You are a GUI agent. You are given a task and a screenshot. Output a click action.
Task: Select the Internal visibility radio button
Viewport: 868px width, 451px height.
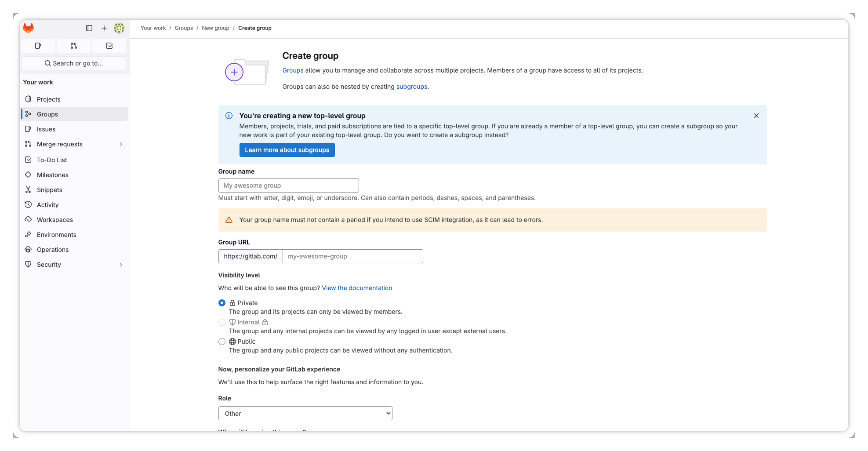tap(222, 322)
